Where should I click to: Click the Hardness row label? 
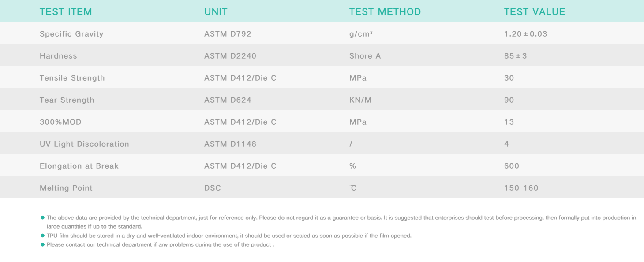pos(58,56)
